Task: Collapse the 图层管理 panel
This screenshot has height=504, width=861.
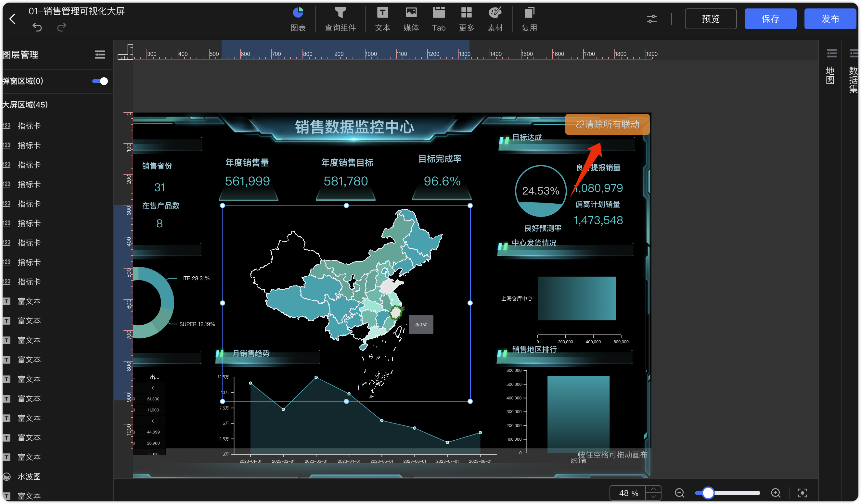Action: tap(100, 55)
